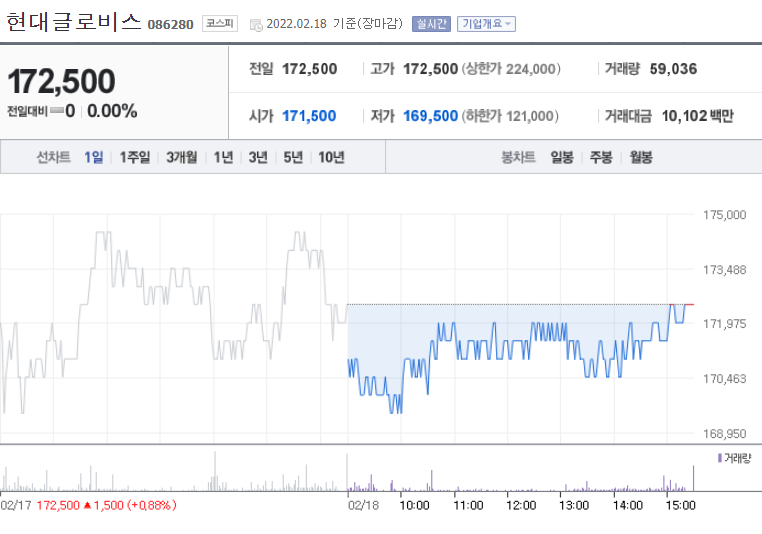
Task: Click the 13:00 time axis label
Action: (x=574, y=506)
